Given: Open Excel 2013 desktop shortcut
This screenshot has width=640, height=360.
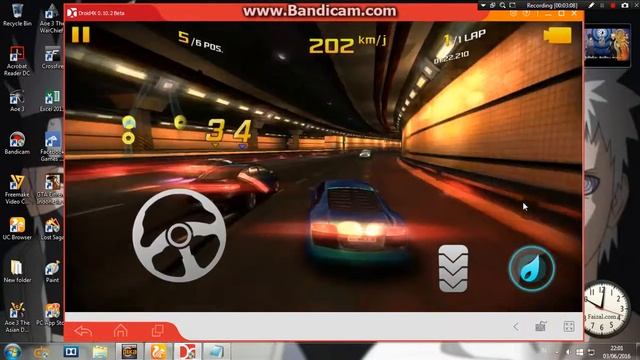Looking at the screenshot, I should [52, 101].
